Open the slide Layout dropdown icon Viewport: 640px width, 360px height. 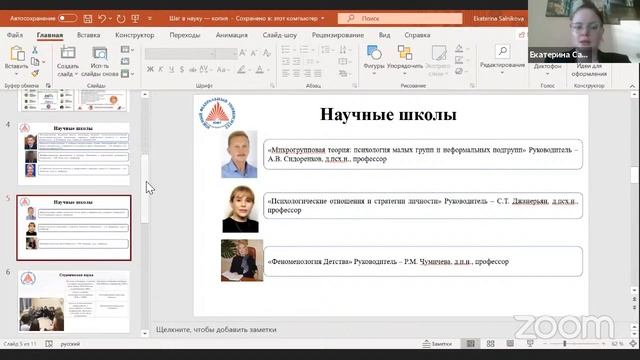pos(127,50)
